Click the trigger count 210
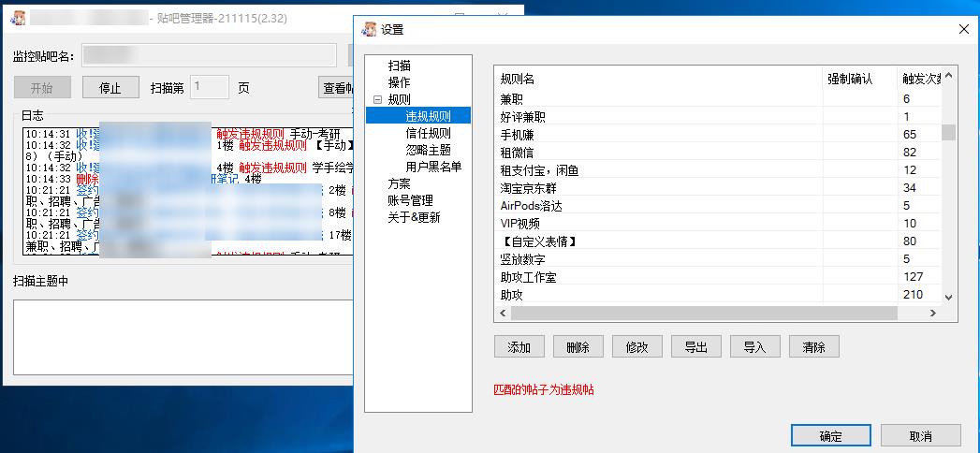 [914, 294]
